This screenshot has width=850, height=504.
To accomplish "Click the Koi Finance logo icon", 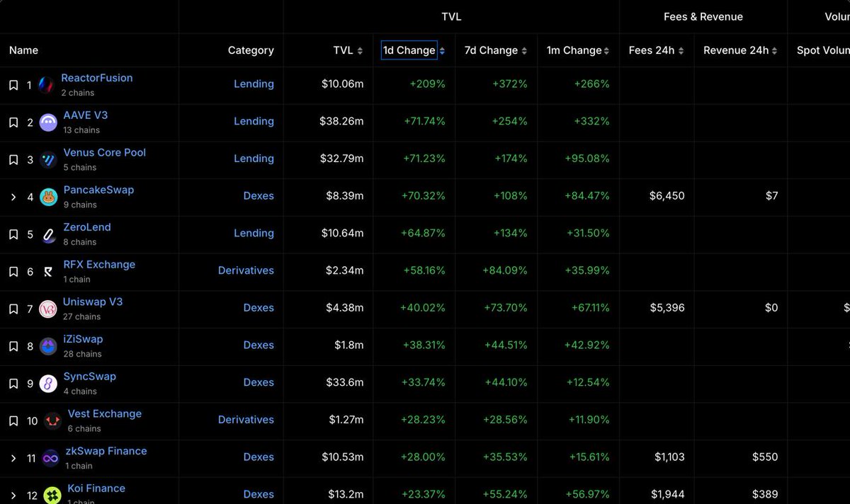I will [52, 496].
